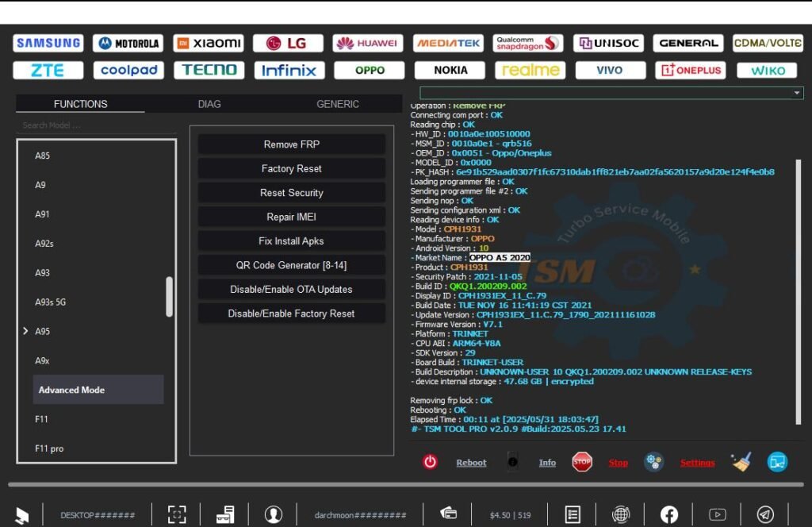Click the red power icon

click(x=430, y=462)
